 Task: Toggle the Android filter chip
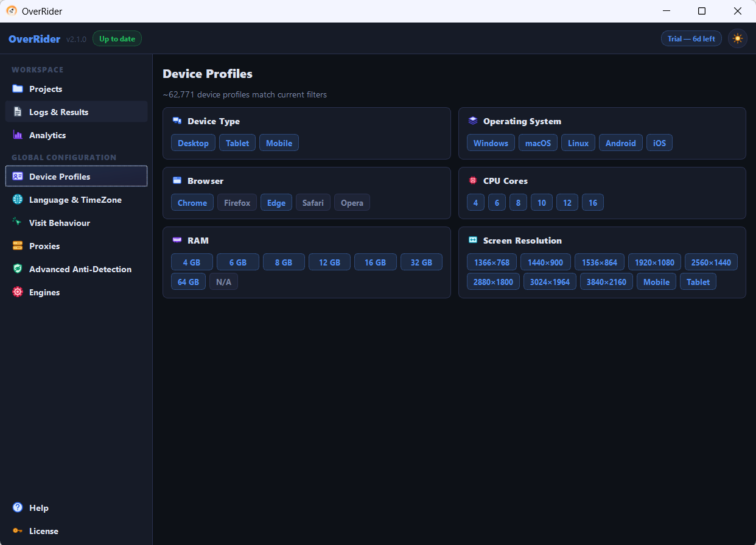click(620, 143)
